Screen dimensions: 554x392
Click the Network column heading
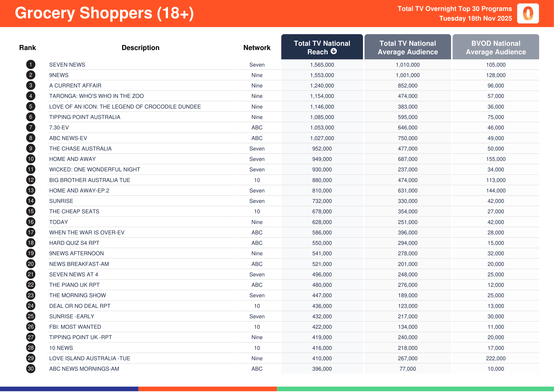point(257,48)
